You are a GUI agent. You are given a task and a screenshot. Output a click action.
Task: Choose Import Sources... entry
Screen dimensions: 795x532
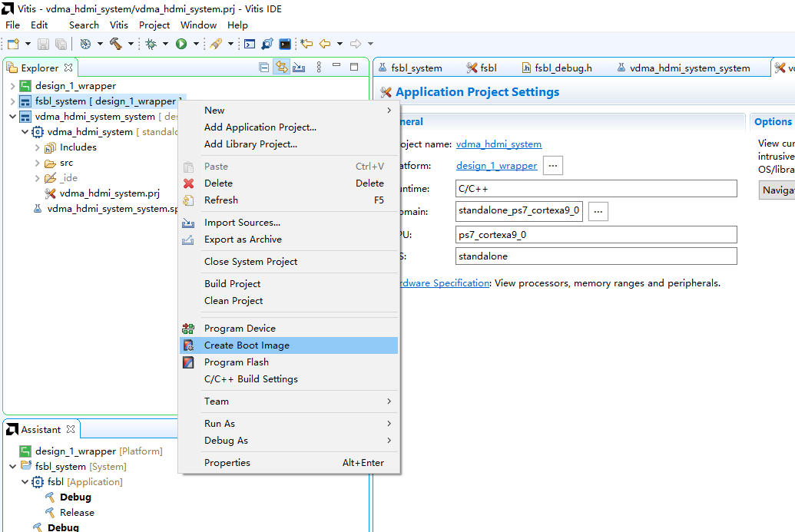(289, 223)
